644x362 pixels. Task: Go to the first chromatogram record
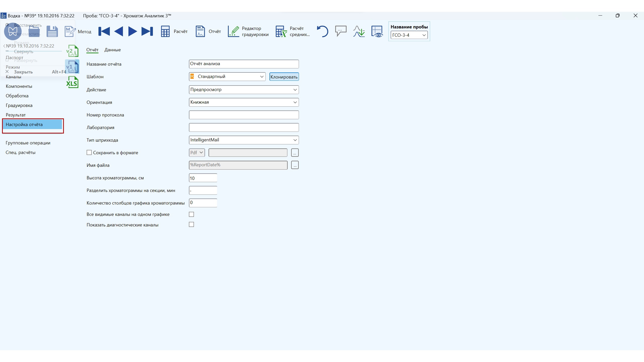pos(104,31)
